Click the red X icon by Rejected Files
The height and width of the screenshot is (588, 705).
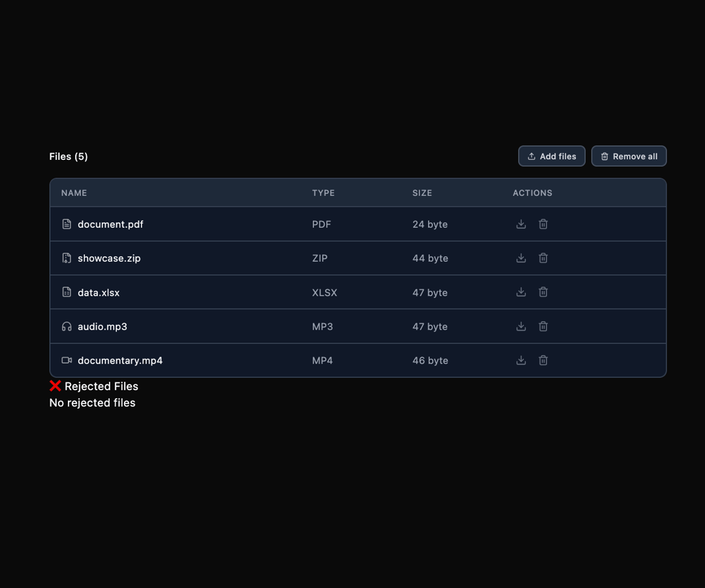(x=55, y=386)
